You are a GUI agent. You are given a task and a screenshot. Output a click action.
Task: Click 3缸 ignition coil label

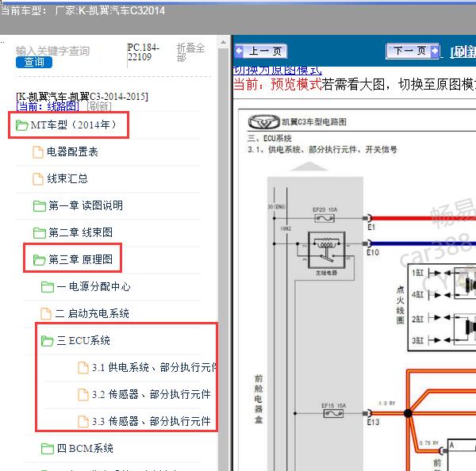[x=417, y=340]
